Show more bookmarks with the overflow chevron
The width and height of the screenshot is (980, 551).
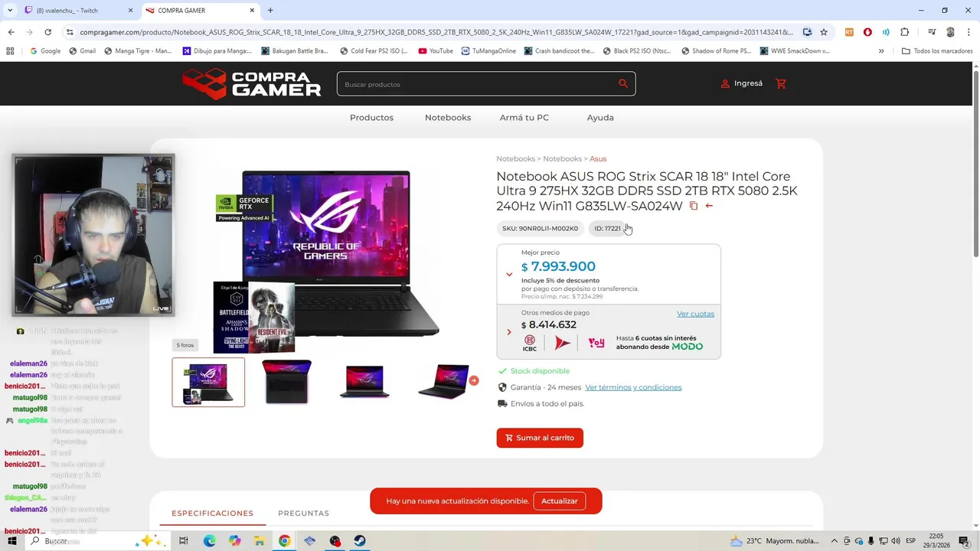point(881,51)
